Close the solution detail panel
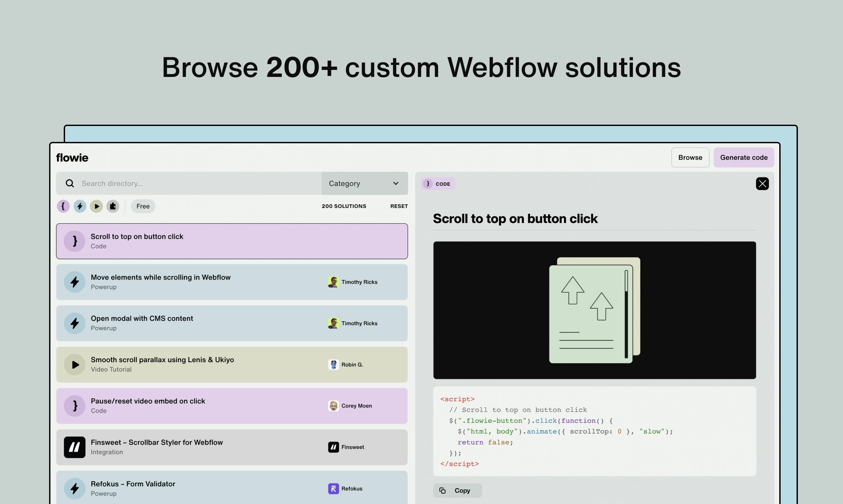This screenshot has height=504, width=843. pyautogui.click(x=762, y=184)
